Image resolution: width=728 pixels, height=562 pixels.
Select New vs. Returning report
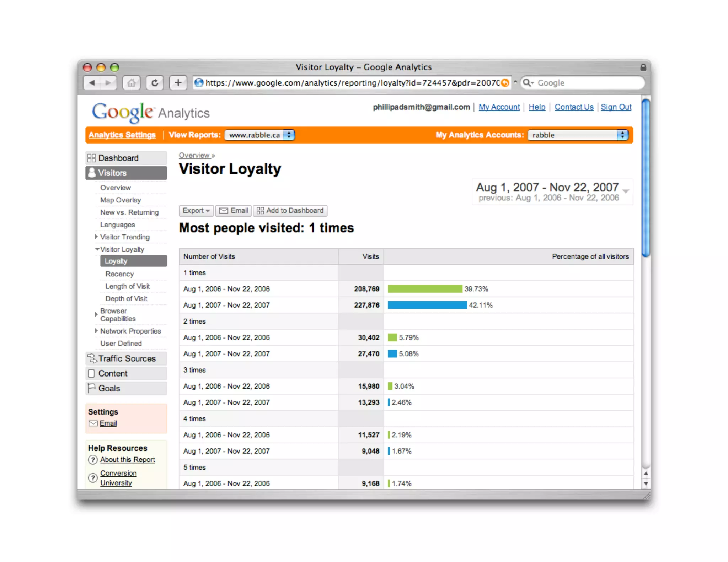(129, 212)
